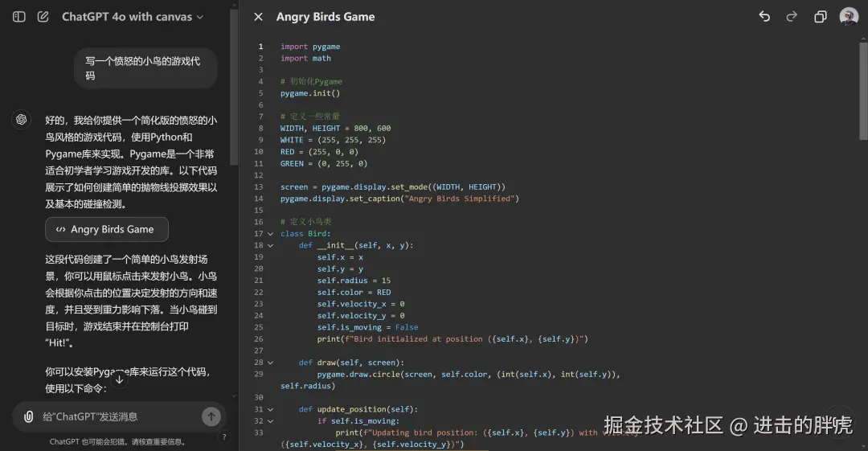Click code line 'self.color = RED'
Image resolution: width=868 pixels, height=451 pixels.
click(x=354, y=292)
